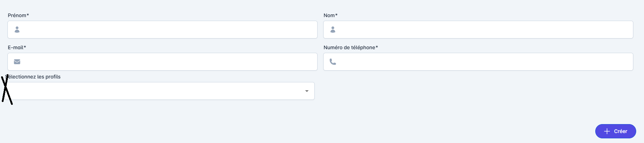
Task: Click the phone handset icon
Action: [333, 62]
